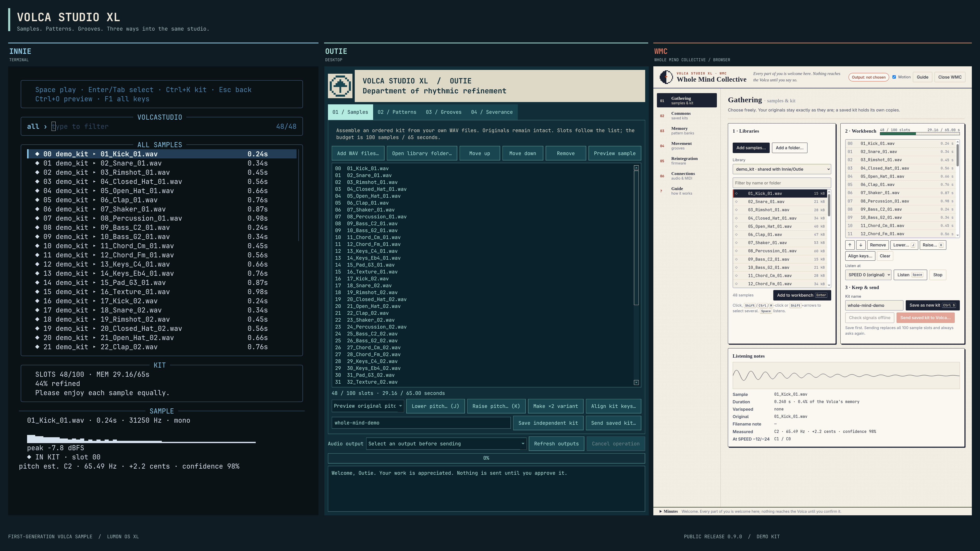
Task: Move workbench item up with arrow button
Action: (x=850, y=245)
